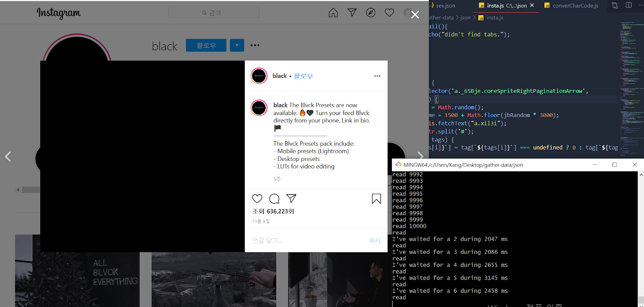Click the 11월 9일 post date

pyautogui.click(x=261, y=221)
